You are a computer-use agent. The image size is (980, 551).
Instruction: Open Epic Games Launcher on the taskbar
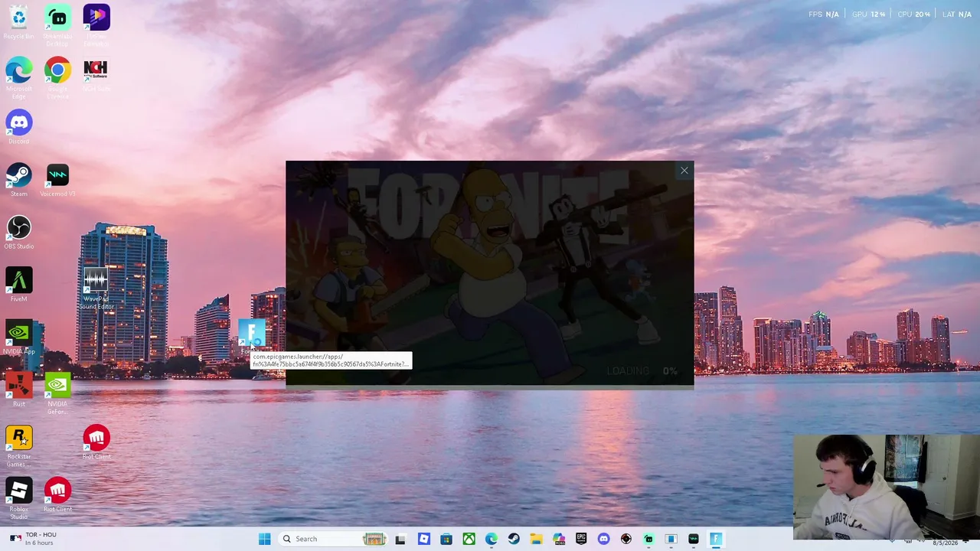(x=581, y=539)
